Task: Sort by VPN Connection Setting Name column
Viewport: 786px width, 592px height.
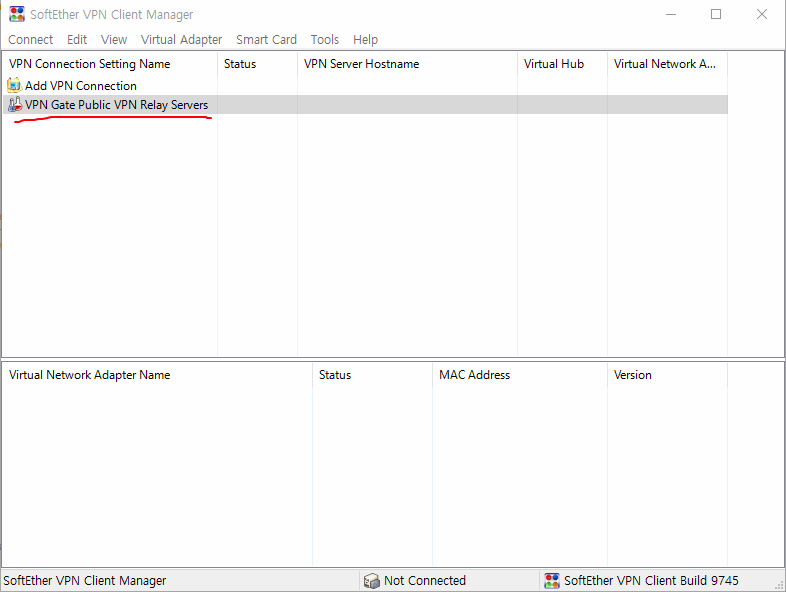Action: [x=110, y=64]
